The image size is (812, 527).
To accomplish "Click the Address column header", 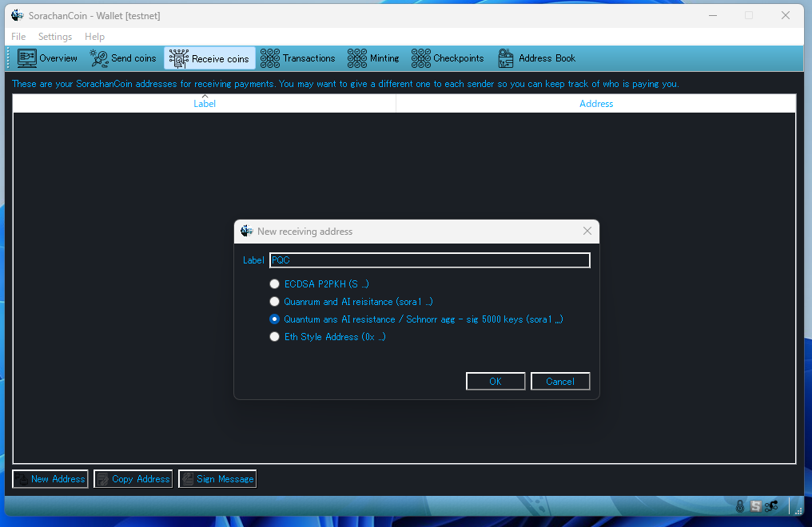I will [596, 104].
